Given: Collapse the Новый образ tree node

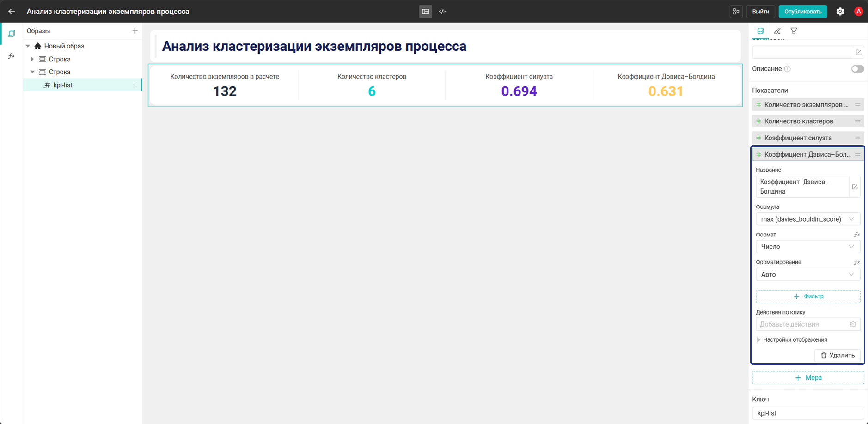Looking at the screenshot, I should [28, 46].
